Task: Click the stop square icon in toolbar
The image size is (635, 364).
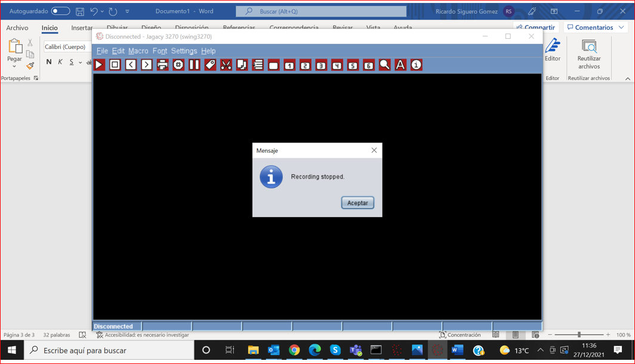Action: click(115, 64)
